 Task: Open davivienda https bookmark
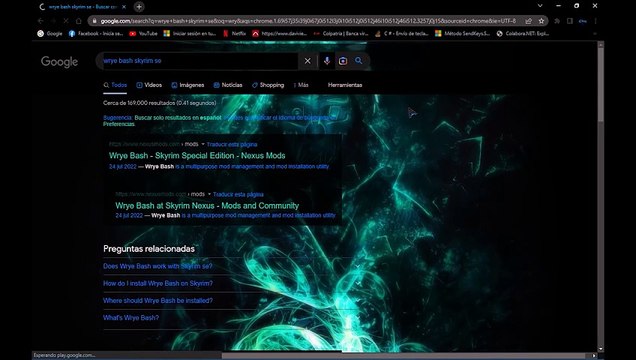coord(280,34)
